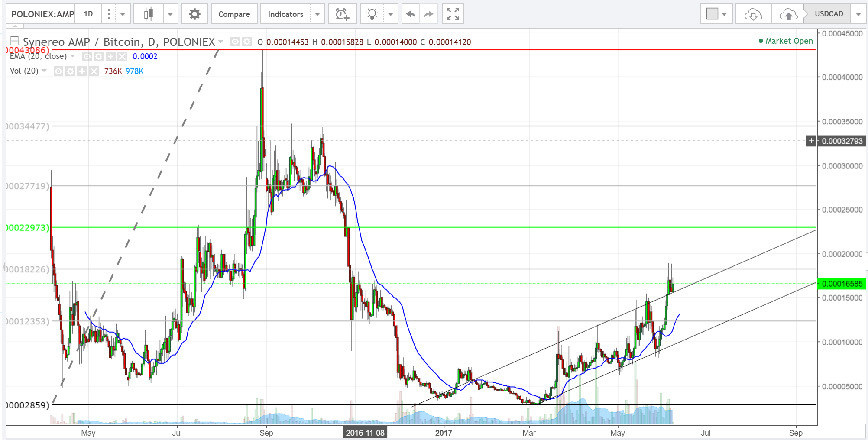The height and width of the screenshot is (440, 868).
Task: Click the 2017 label on time axis
Action: click(444, 433)
